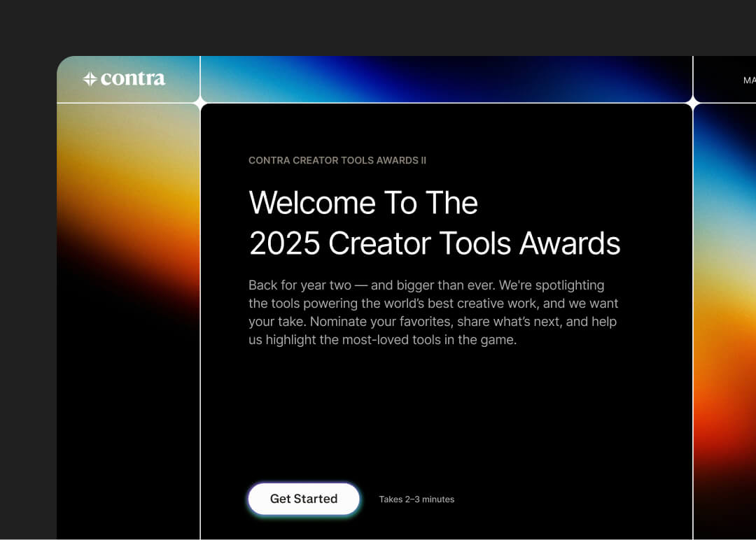Image resolution: width=756 pixels, height=540 pixels.
Task: Click the paragraph starting "Back for year two"
Action: tap(433, 312)
